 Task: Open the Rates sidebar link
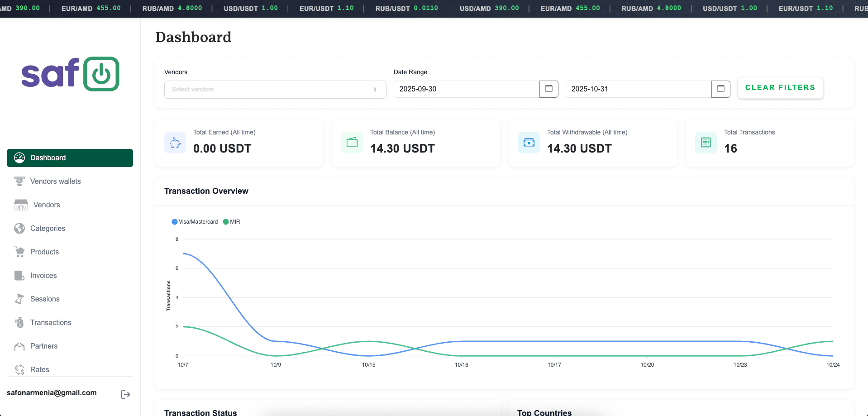click(x=39, y=370)
